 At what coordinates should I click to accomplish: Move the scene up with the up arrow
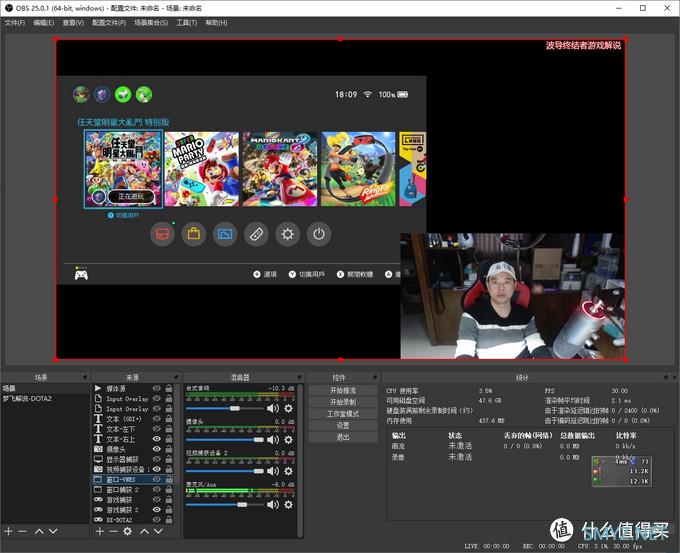39,531
